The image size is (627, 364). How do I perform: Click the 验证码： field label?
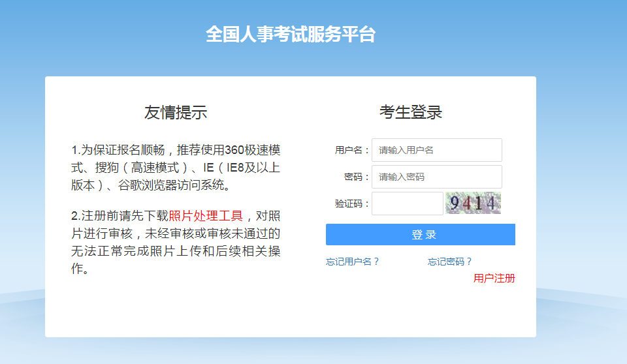[352, 204]
